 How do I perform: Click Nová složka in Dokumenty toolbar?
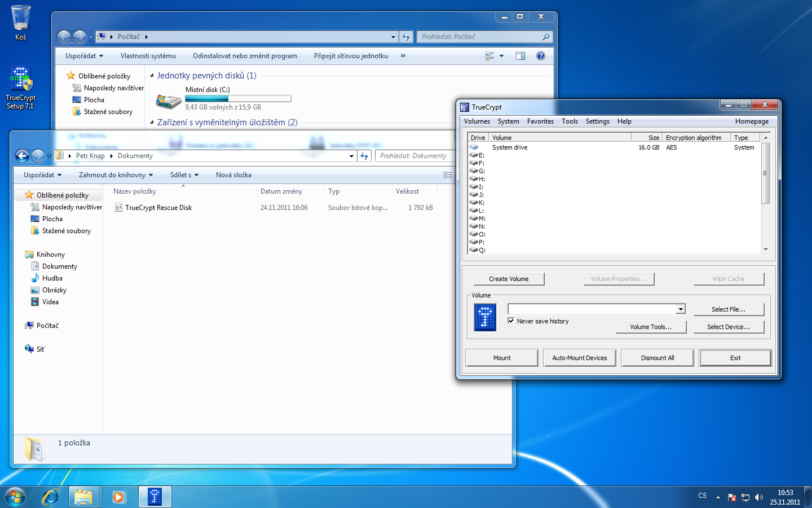(x=233, y=175)
